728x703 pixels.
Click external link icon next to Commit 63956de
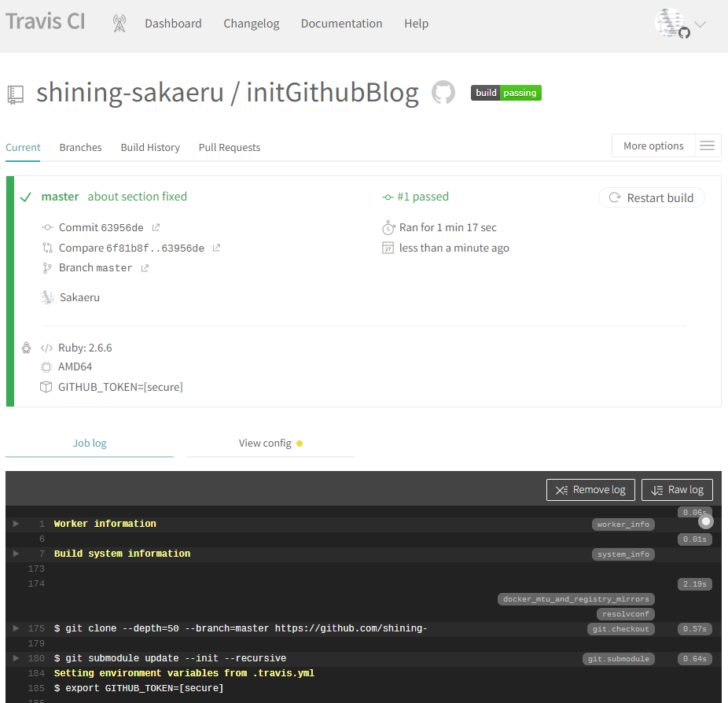156,227
